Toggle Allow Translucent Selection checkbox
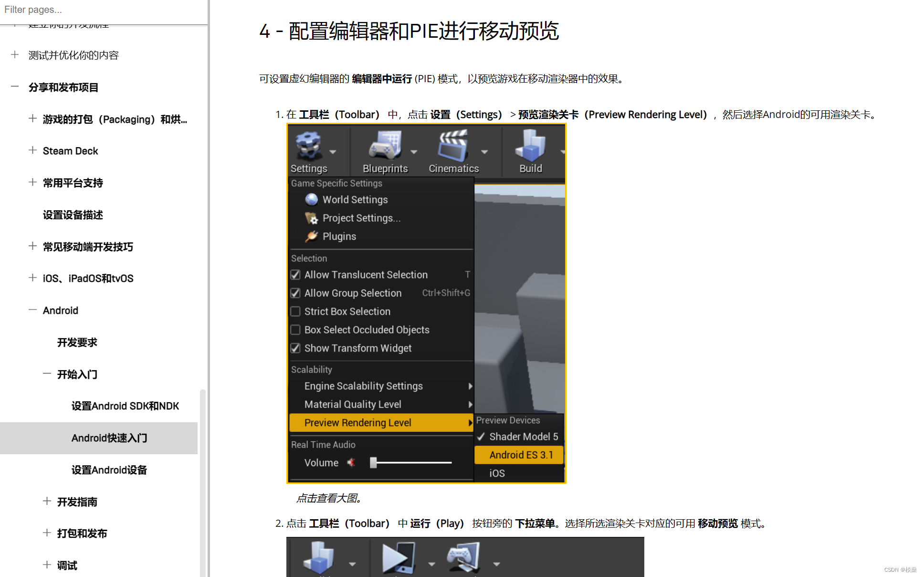Screen dimensions: 924x577 coord(295,275)
